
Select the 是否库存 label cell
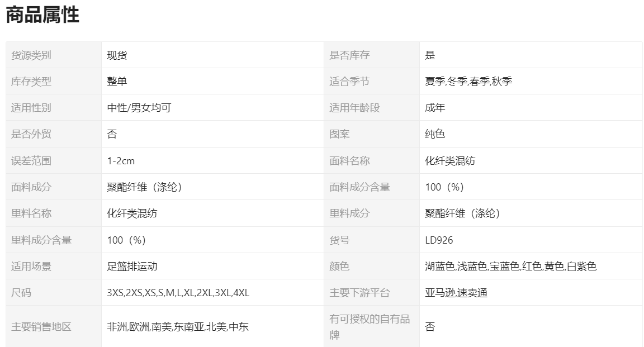[349, 55]
